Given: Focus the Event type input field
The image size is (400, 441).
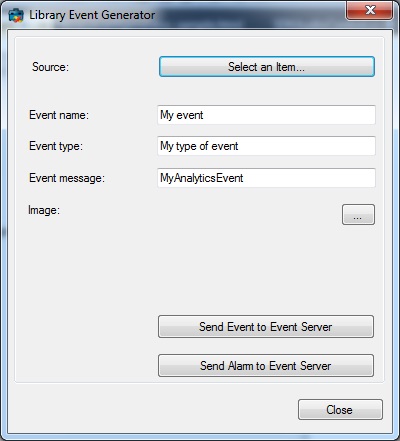Looking at the screenshot, I should click(x=266, y=146).
